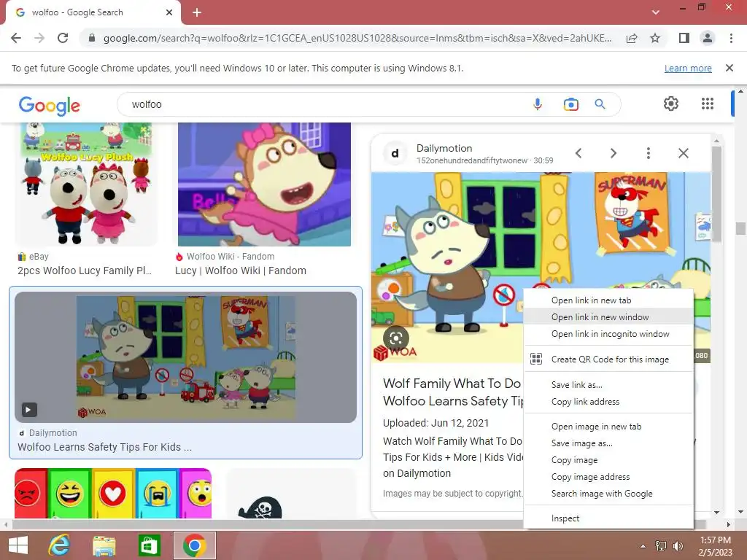Open the Google apps grid
Image resolution: width=747 pixels, height=560 pixels.
[708, 104]
